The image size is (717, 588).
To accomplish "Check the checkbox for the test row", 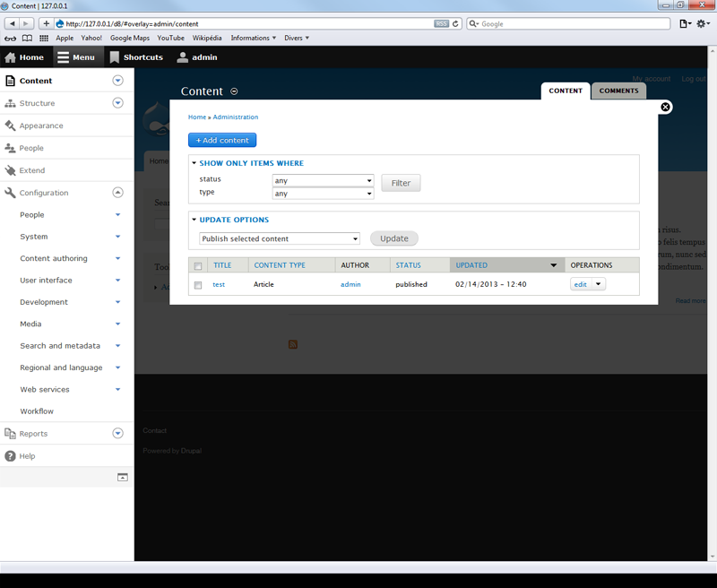I will 198,285.
